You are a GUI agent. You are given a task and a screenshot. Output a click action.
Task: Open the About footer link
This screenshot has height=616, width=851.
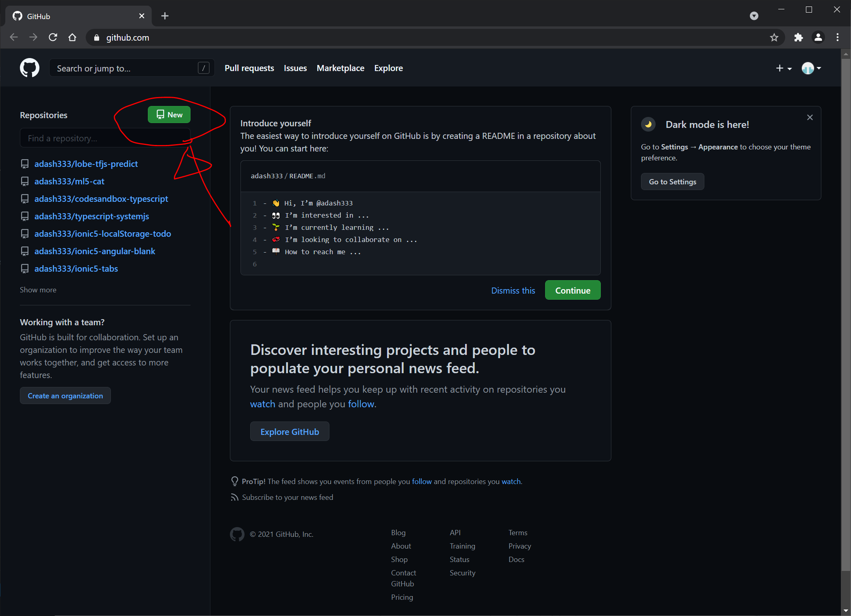point(401,546)
